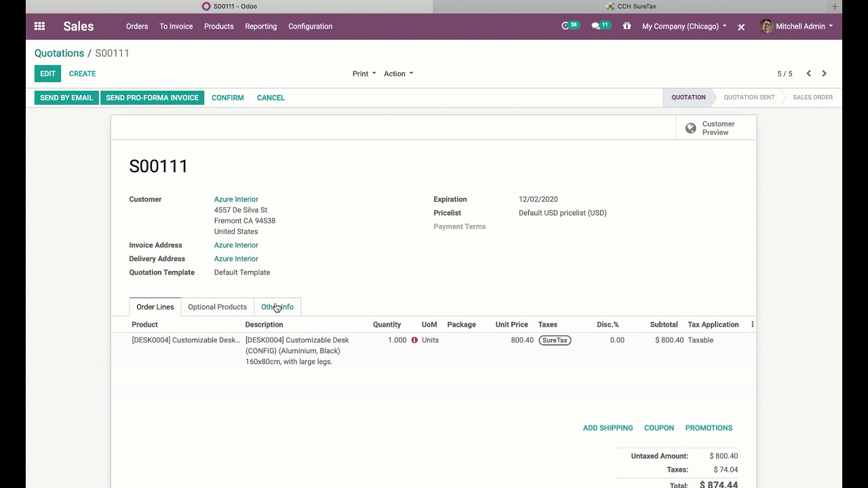Click product cell [DESK0004] Customizable Desk
The image size is (868, 488).
[x=186, y=340]
